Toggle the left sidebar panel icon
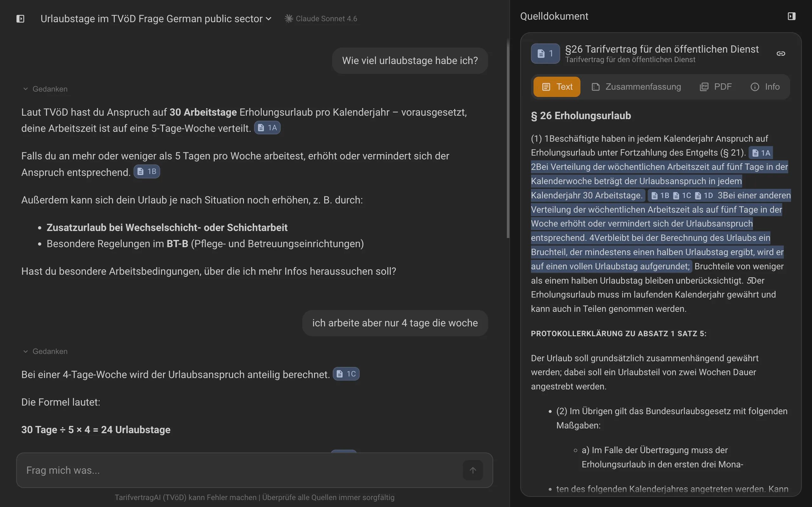Viewport: 812px width, 507px height. tap(21, 19)
